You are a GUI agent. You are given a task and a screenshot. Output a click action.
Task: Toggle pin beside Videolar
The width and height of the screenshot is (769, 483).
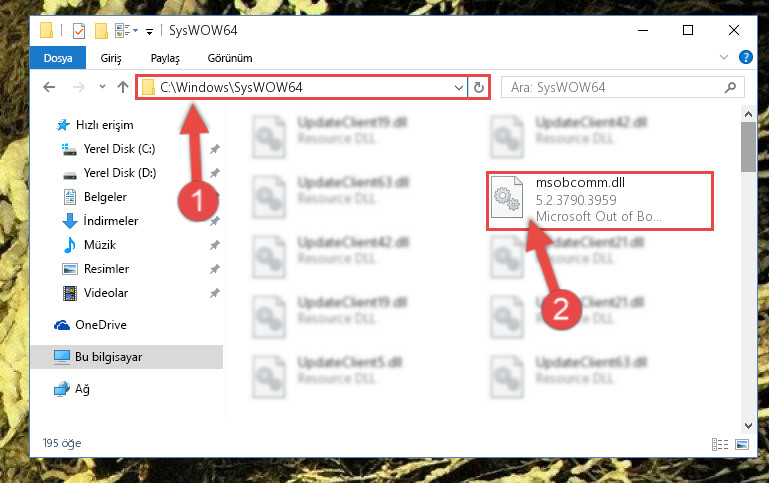pos(215,293)
